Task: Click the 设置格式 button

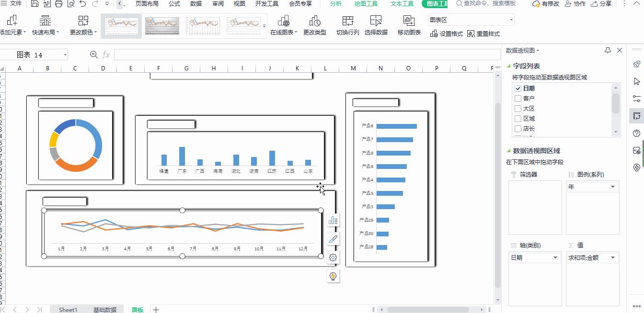Action: 447,34
